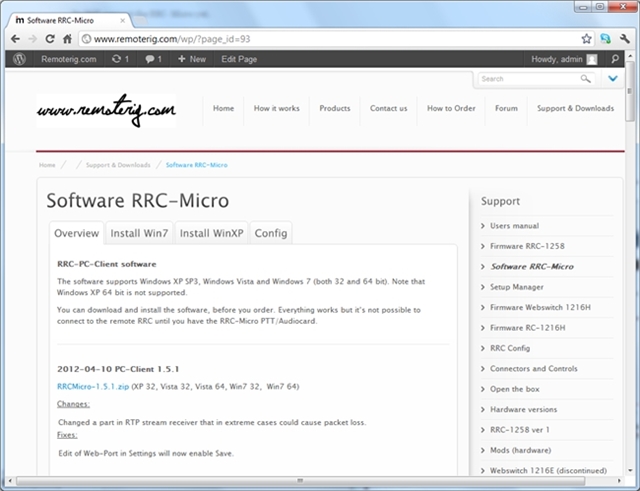Open Users manual in Support sidebar
This screenshot has width=640, height=491.
tap(514, 226)
